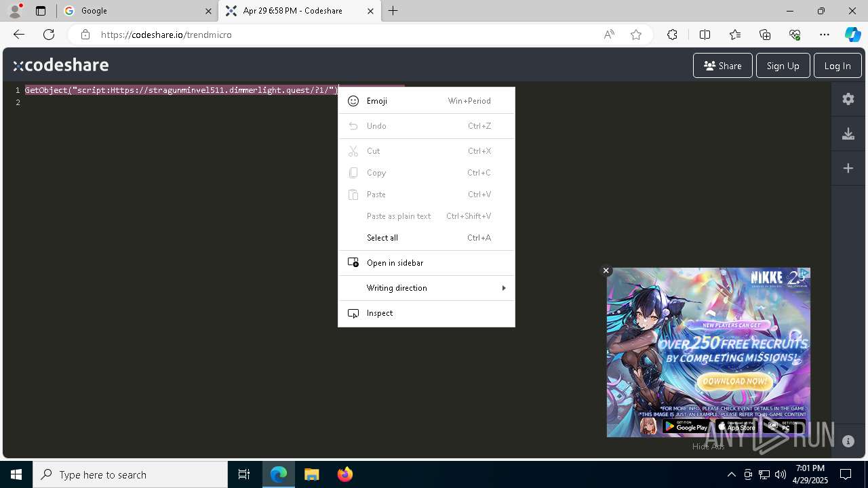Open Task View on taskbar
The height and width of the screenshot is (488, 868).
(244, 474)
